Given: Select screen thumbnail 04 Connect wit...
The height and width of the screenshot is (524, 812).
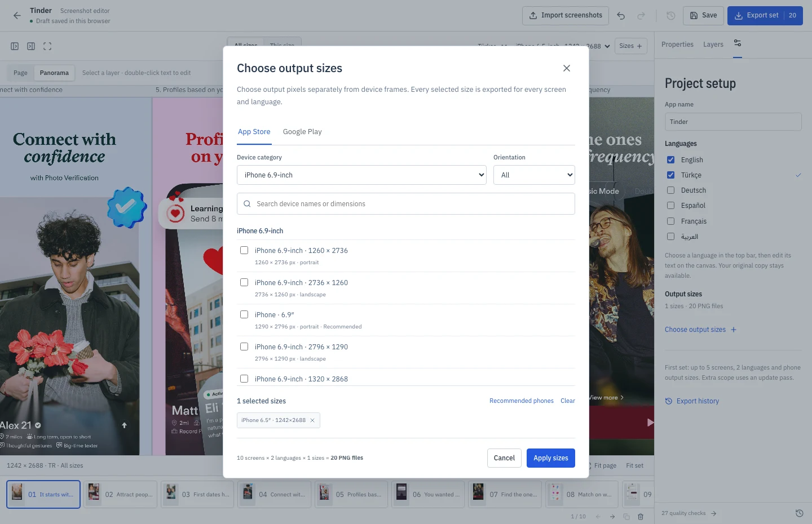Looking at the screenshot, I should click(x=275, y=495).
